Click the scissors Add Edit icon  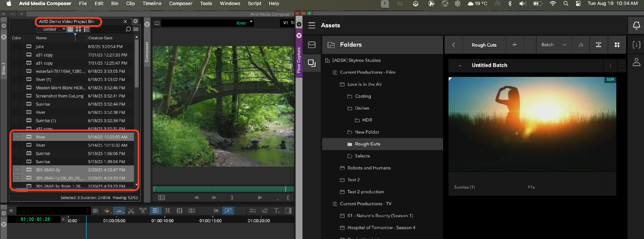131,211
